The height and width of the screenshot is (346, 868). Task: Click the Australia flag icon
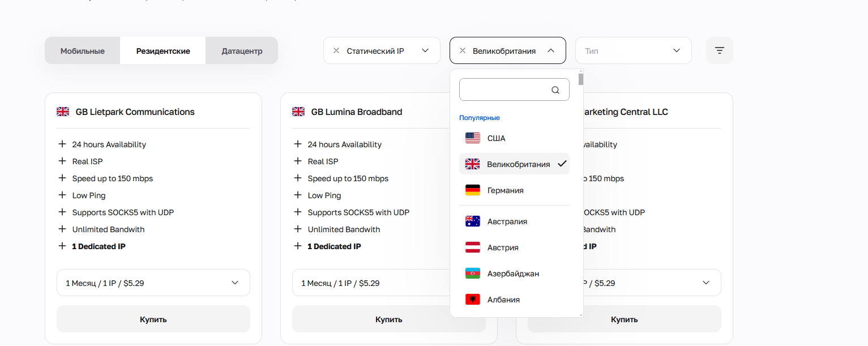472,221
